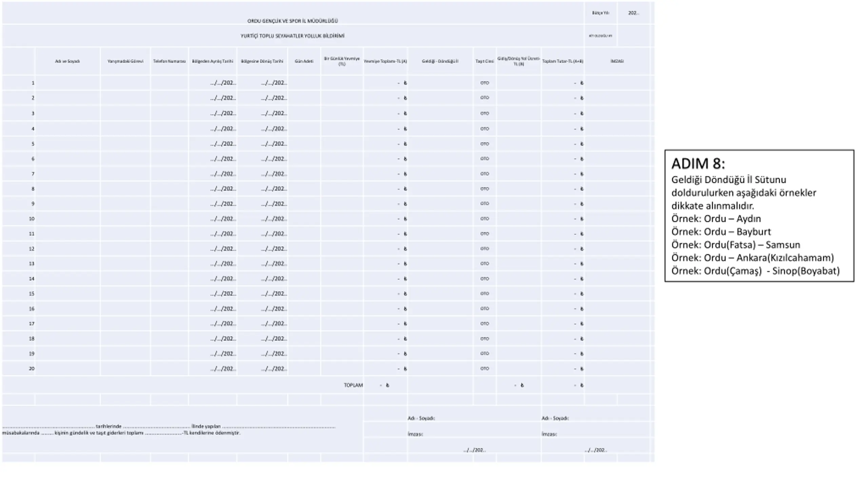Click the 'OTO' cell in row 13
This screenshot has width=868, height=488.
click(x=485, y=263)
